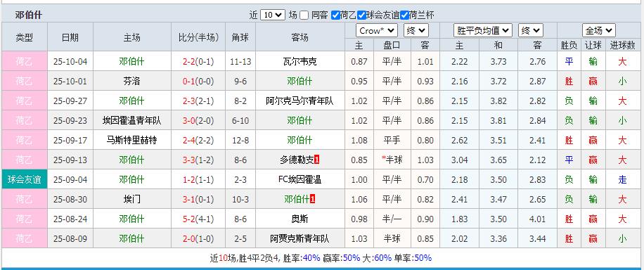Open FC埃因霍温 team link

tap(300, 180)
